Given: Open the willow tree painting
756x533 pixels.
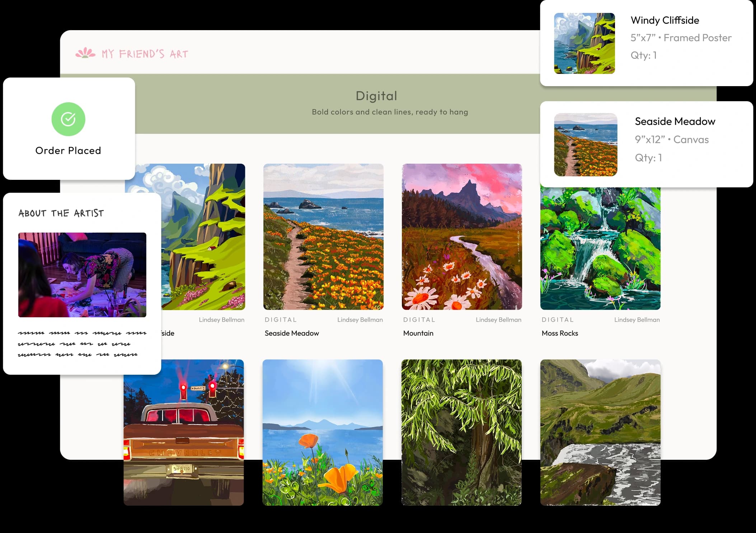Looking at the screenshot, I should [462, 431].
